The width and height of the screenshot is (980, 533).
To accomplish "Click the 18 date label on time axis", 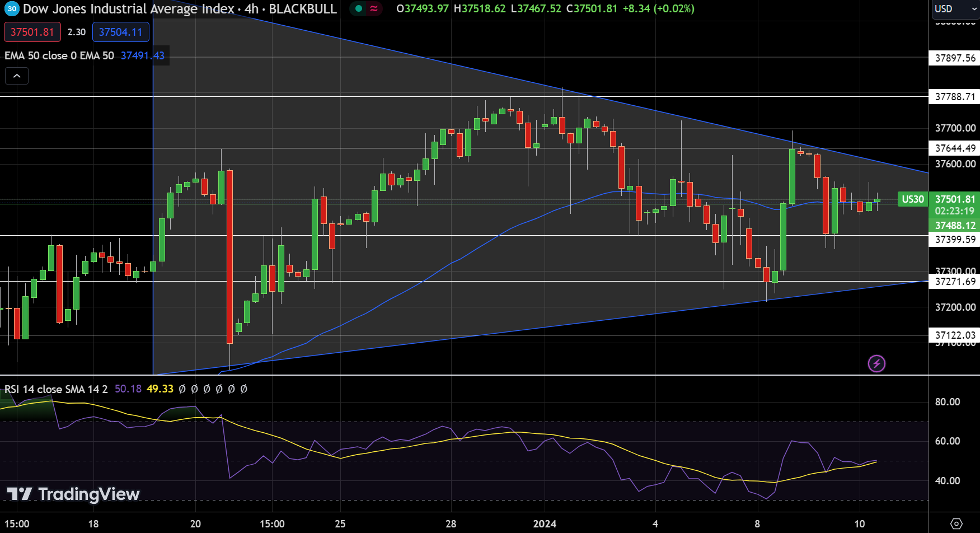I will 93,524.
